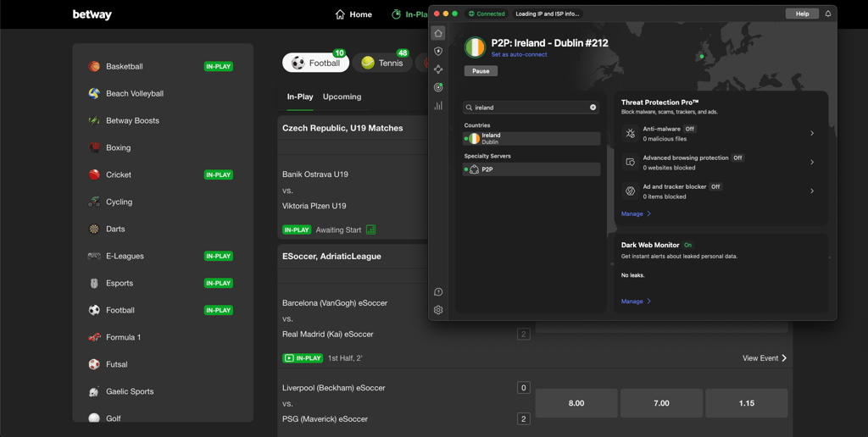Pause the VPN connection
Viewport: 868px width, 437px height.
pos(481,71)
